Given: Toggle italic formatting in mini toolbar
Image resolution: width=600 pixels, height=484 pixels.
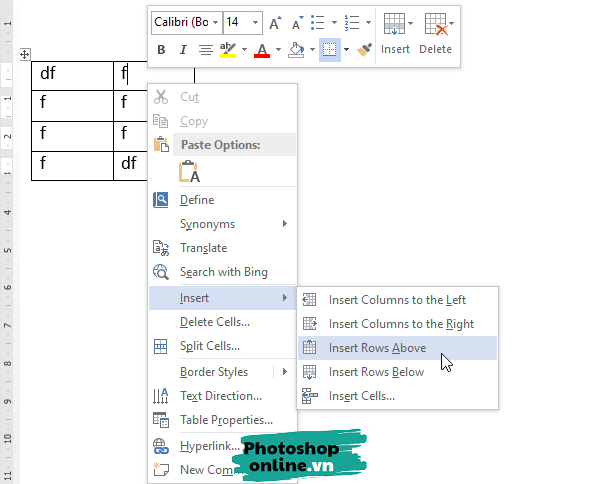Looking at the screenshot, I should pos(183,49).
